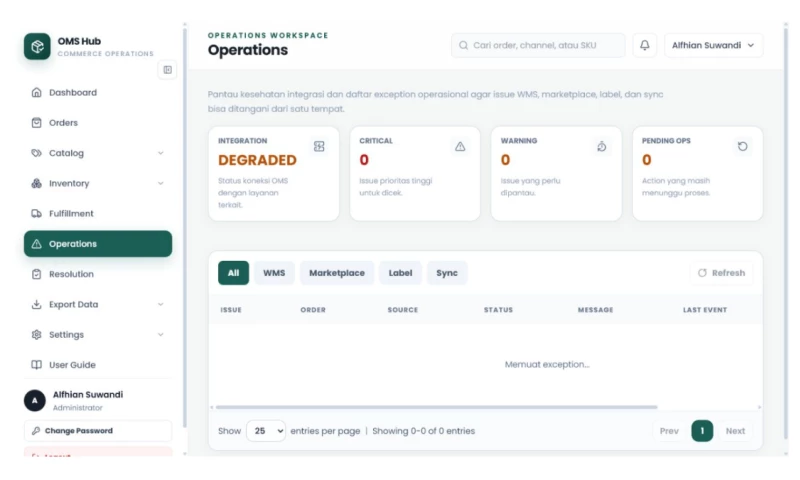Click the ORDER column header
800x480 pixels.
tap(313, 310)
